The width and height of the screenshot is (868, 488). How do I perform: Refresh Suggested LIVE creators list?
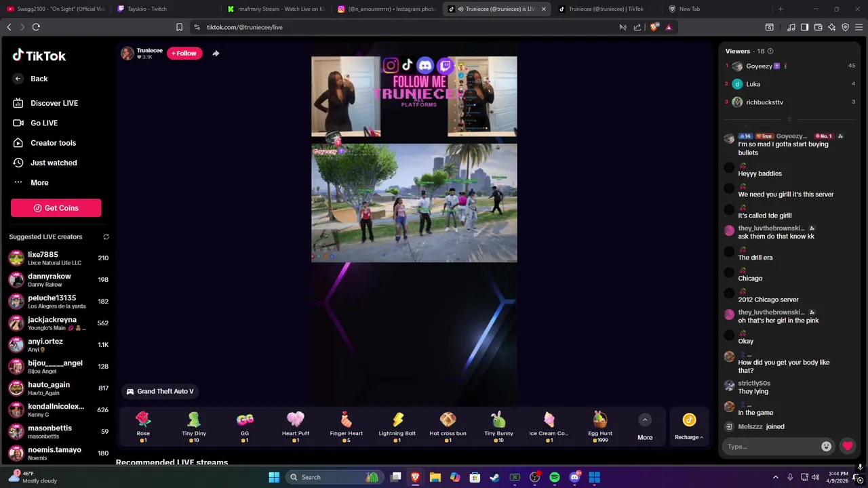[x=106, y=237]
